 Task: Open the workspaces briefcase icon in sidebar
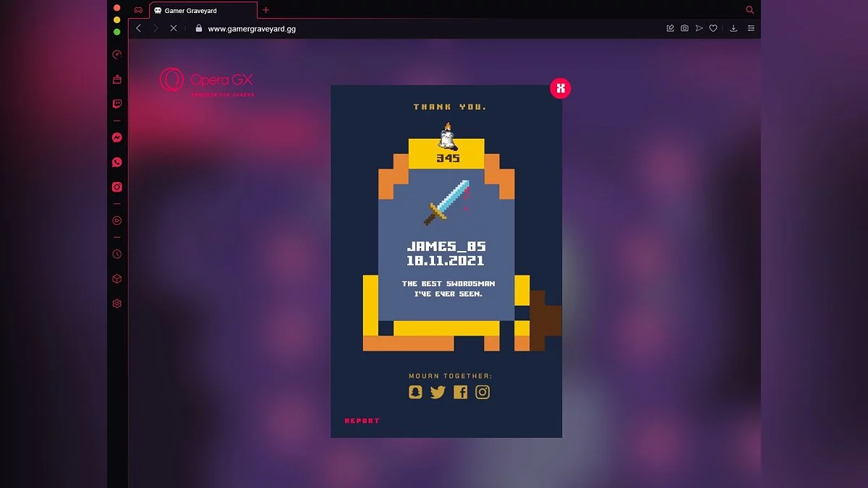tap(117, 80)
